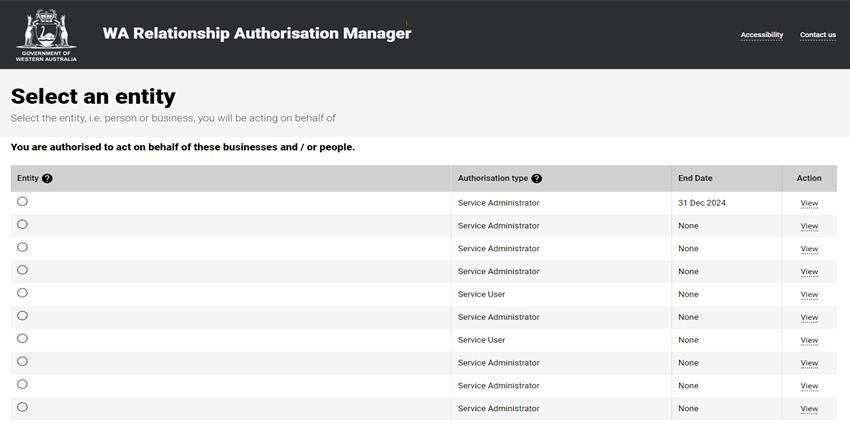The height and width of the screenshot is (425, 850).
Task: Select the second row entity radio button
Action: pyautogui.click(x=22, y=224)
